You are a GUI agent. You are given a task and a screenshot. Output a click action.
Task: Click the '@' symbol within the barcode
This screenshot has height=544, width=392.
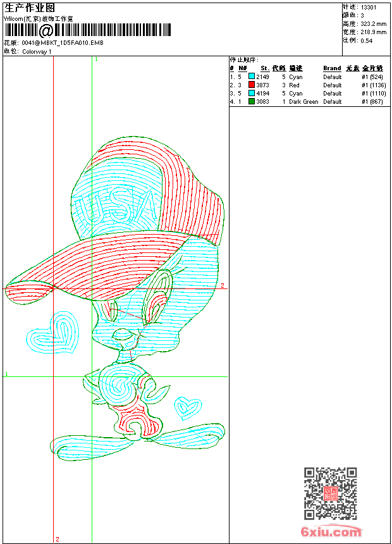click(x=46, y=30)
